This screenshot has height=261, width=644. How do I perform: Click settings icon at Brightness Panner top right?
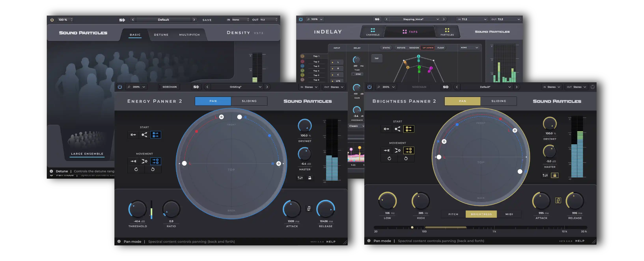[x=593, y=87]
